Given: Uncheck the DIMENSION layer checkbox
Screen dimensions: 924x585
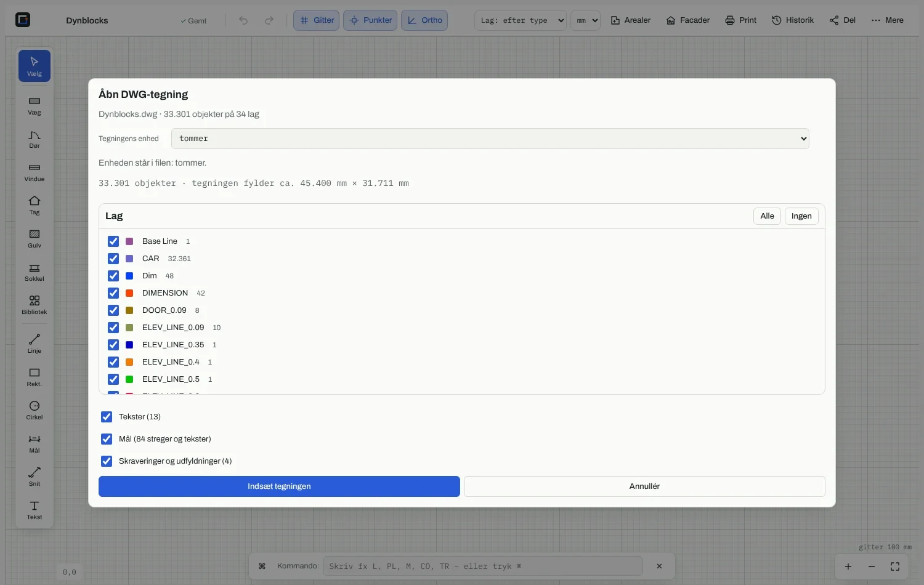Looking at the screenshot, I should point(113,293).
